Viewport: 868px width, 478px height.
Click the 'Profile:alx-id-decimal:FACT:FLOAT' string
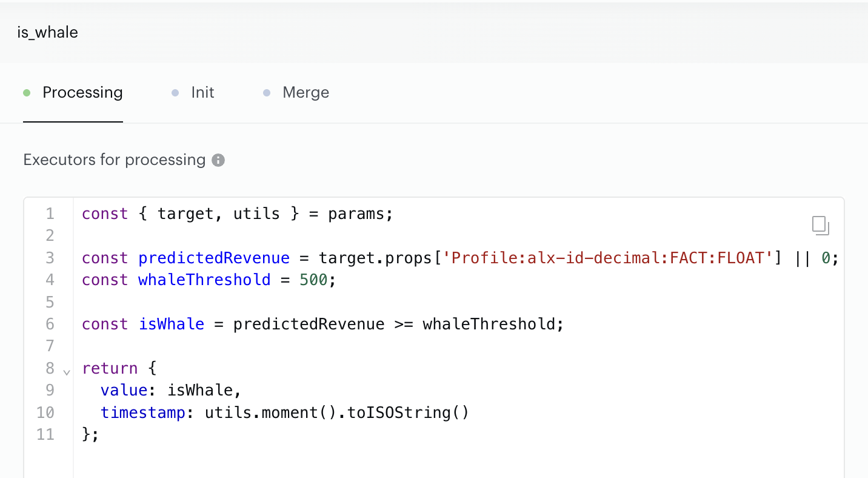[608, 258]
